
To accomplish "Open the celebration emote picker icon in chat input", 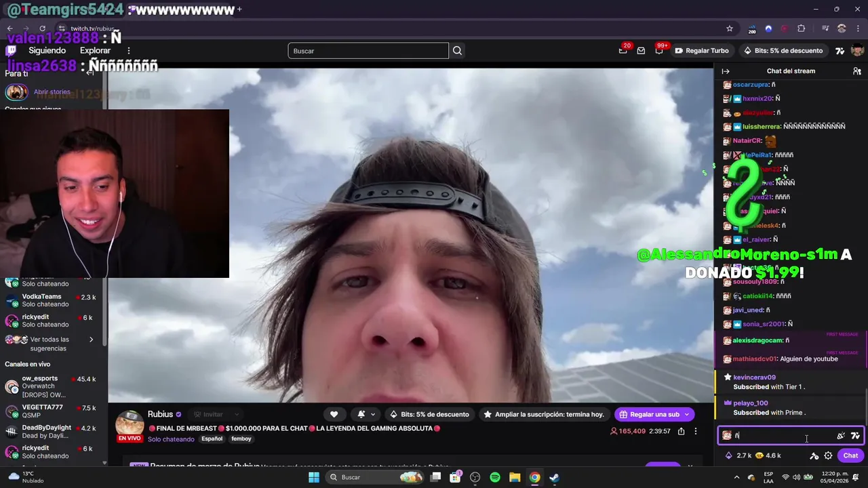I will [x=841, y=436].
